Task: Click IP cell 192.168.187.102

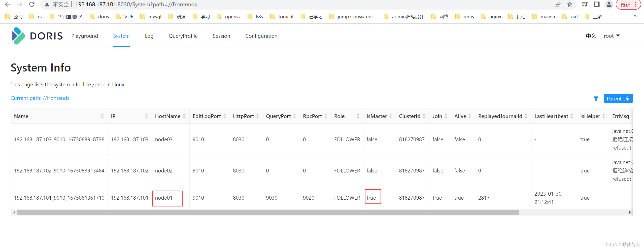Action: point(130,170)
